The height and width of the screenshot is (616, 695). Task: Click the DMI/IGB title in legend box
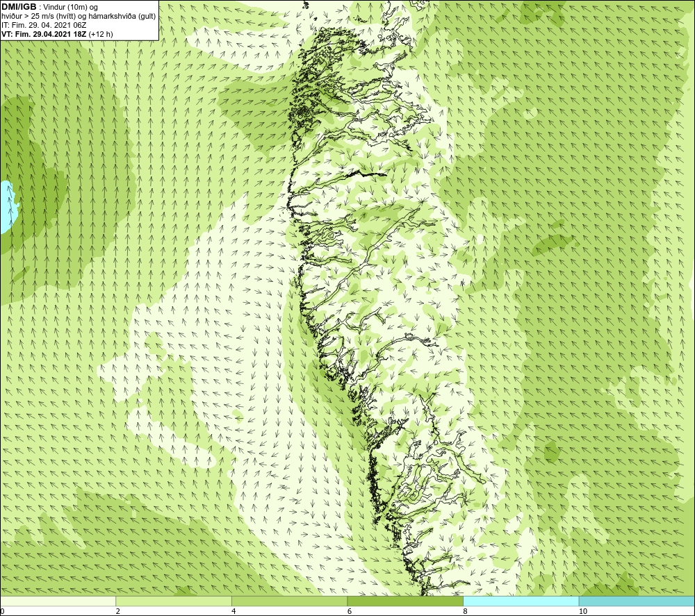[x=19, y=7]
